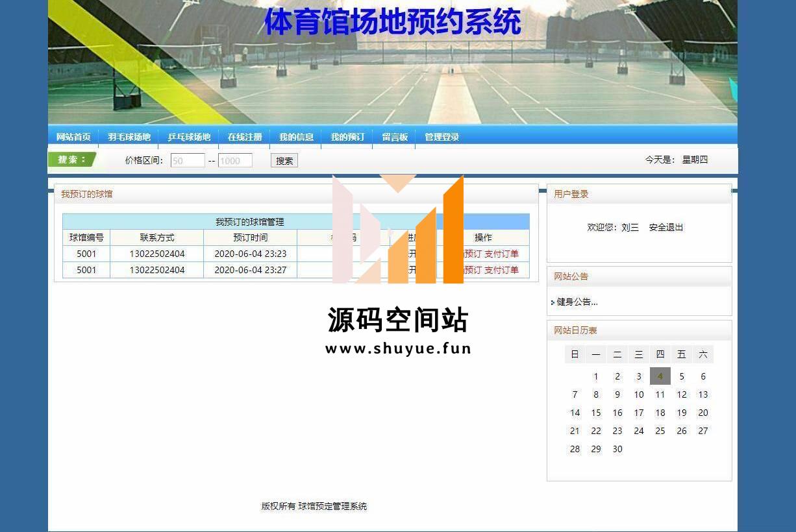
Task: Open the 网站首页 menu item
Action: (73, 137)
